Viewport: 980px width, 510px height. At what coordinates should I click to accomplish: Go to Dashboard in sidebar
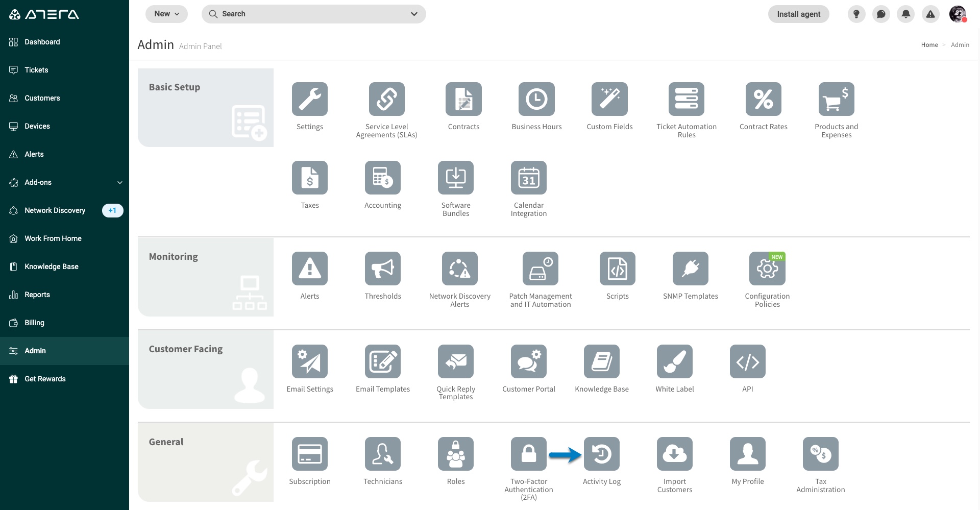click(x=64, y=42)
